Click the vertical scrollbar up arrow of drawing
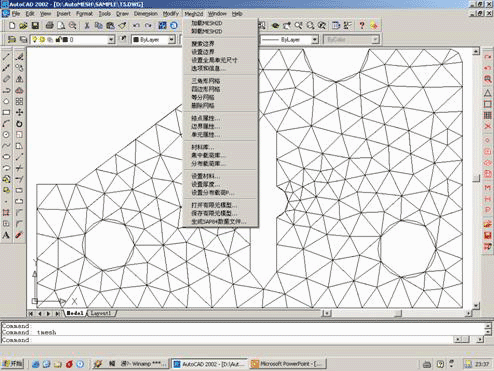This screenshot has height=371, width=494. click(476, 51)
